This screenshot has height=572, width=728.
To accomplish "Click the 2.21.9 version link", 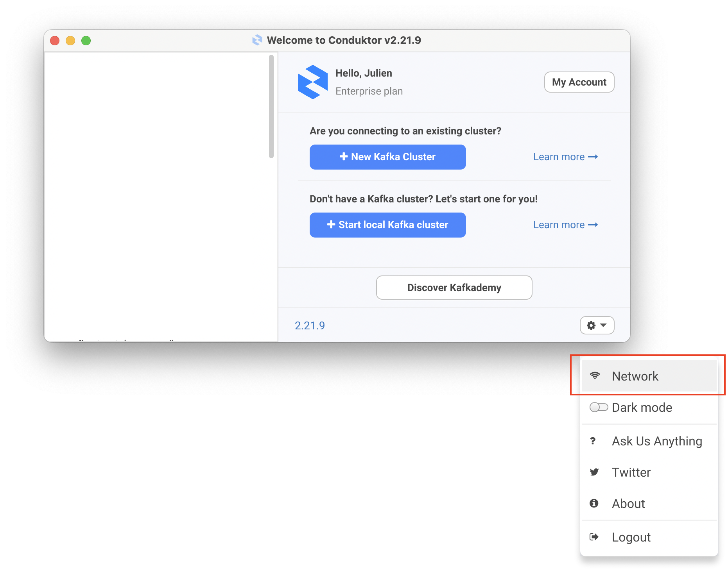I will (x=310, y=325).
